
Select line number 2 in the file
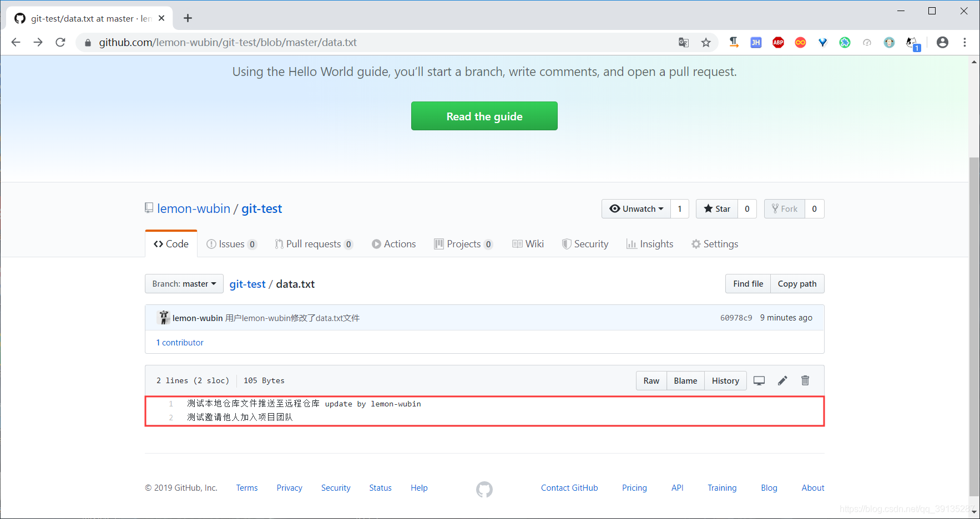click(x=171, y=417)
